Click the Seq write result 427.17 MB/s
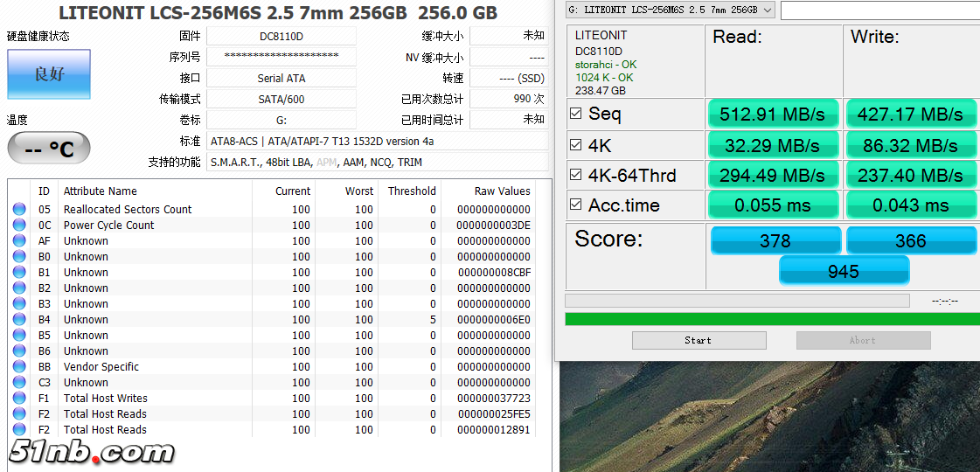This screenshot has height=472, width=980. coord(911,115)
